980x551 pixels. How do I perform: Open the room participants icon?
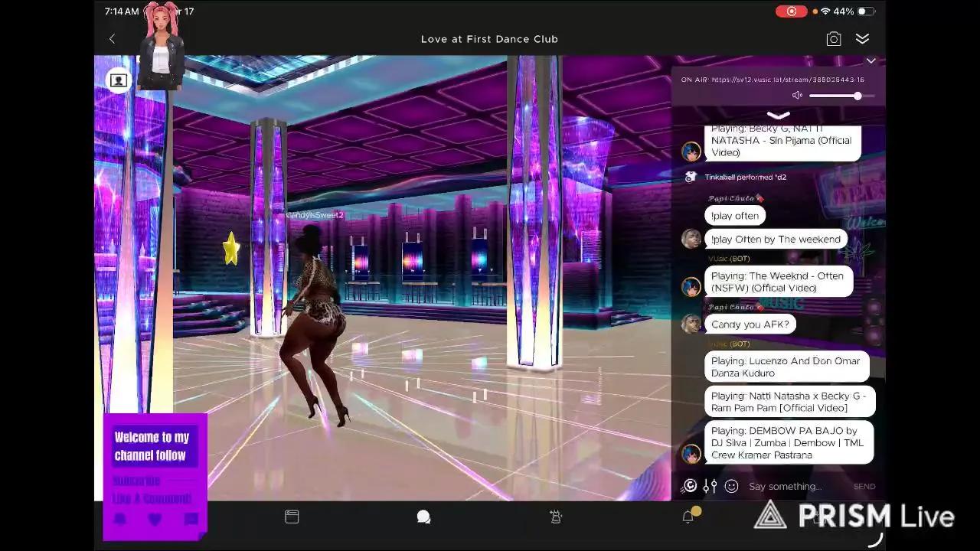[x=118, y=80]
